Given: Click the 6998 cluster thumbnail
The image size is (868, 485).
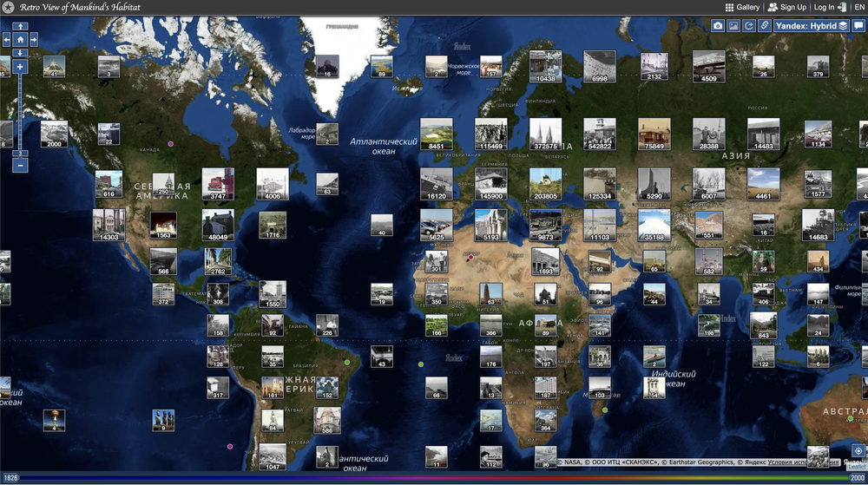Looking at the screenshot, I should click(x=600, y=66).
